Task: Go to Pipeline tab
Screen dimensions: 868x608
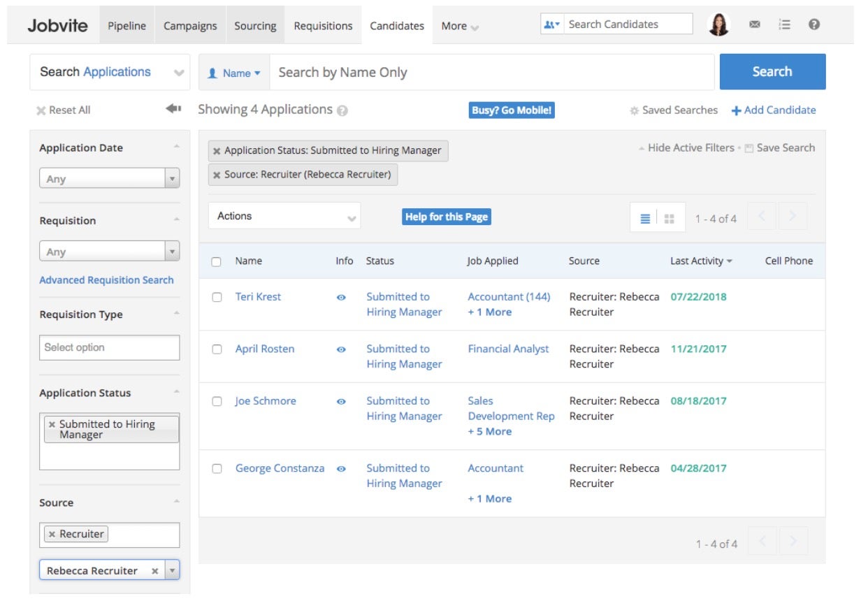Action: coord(127,26)
